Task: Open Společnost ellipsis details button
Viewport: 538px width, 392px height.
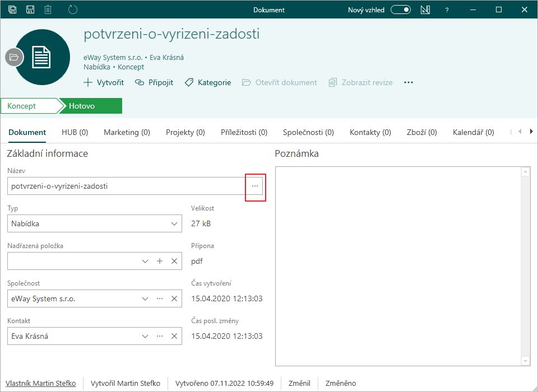Action: (x=160, y=298)
